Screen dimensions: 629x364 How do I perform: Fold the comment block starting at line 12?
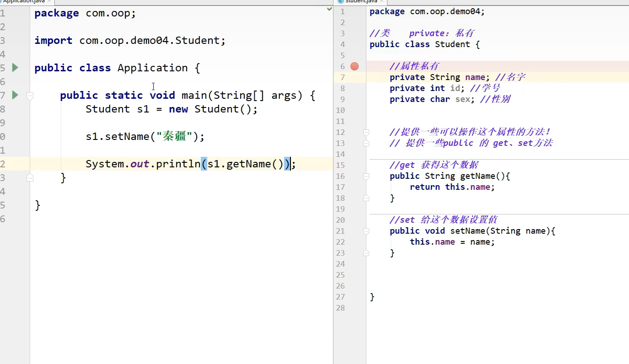[x=366, y=132]
